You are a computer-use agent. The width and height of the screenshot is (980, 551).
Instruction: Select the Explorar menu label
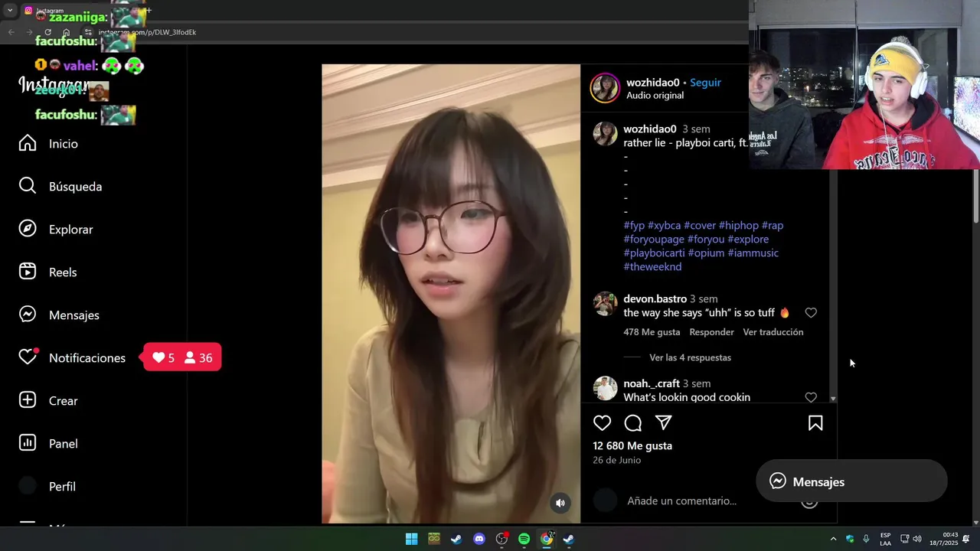click(x=70, y=230)
